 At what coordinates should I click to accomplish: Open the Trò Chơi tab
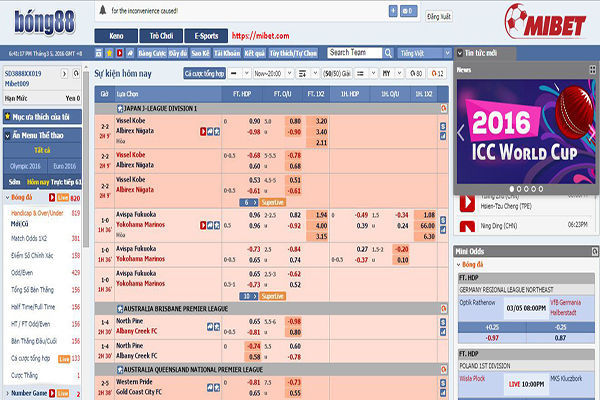coord(161,36)
